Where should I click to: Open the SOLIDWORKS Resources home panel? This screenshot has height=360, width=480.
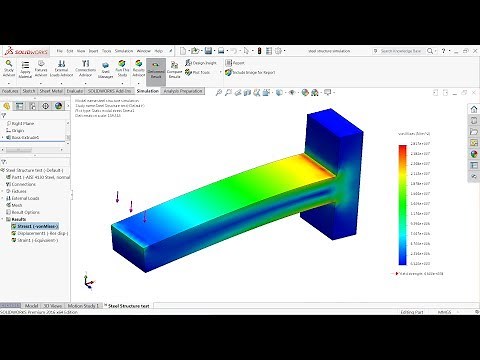(x=474, y=109)
